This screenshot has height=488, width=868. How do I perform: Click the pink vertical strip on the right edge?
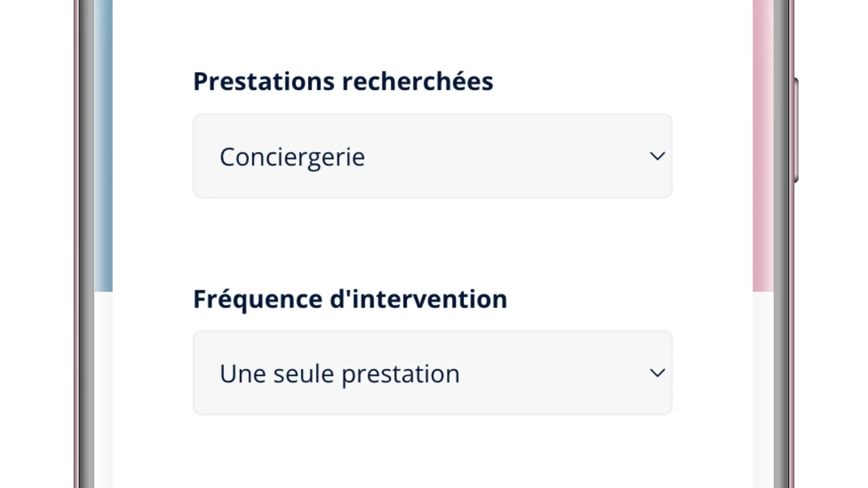[763, 141]
